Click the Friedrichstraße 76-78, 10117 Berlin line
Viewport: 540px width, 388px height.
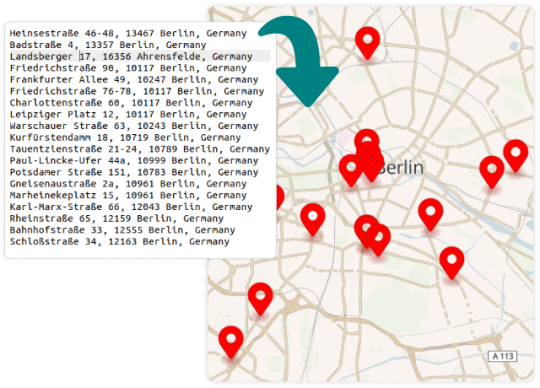(137, 91)
